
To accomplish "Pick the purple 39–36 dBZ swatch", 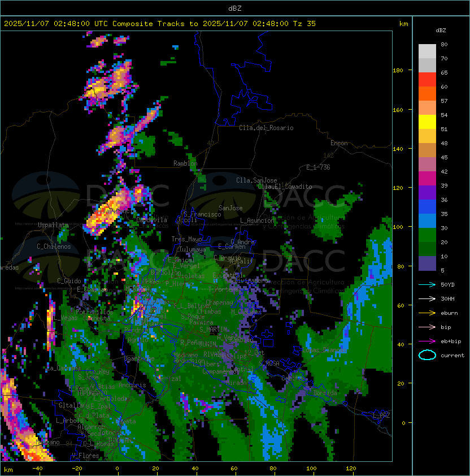I will (427, 192).
